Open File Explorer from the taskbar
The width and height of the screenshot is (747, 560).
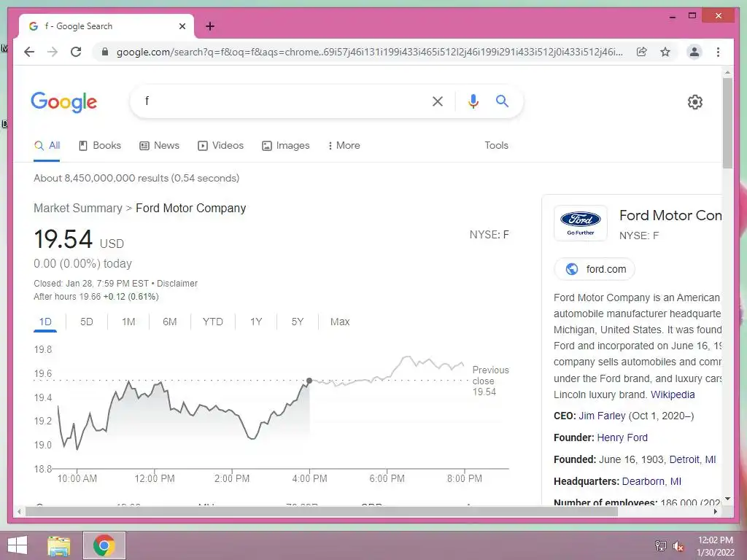coord(59,545)
